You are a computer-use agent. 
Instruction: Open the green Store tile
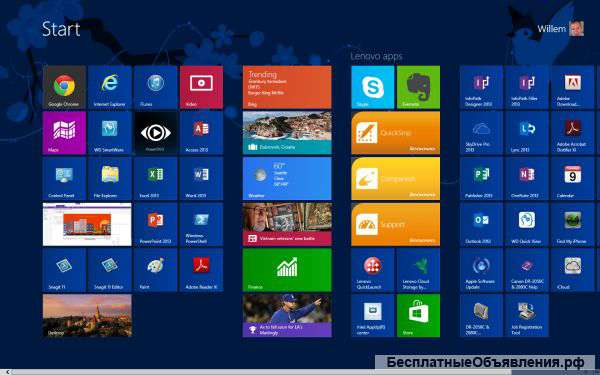coord(418,316)
